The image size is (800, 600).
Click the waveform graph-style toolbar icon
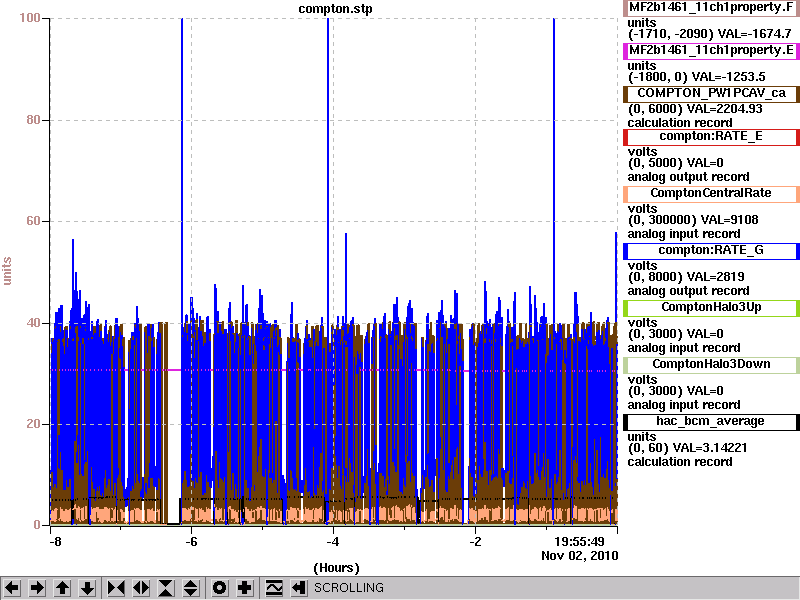point(274,588)
